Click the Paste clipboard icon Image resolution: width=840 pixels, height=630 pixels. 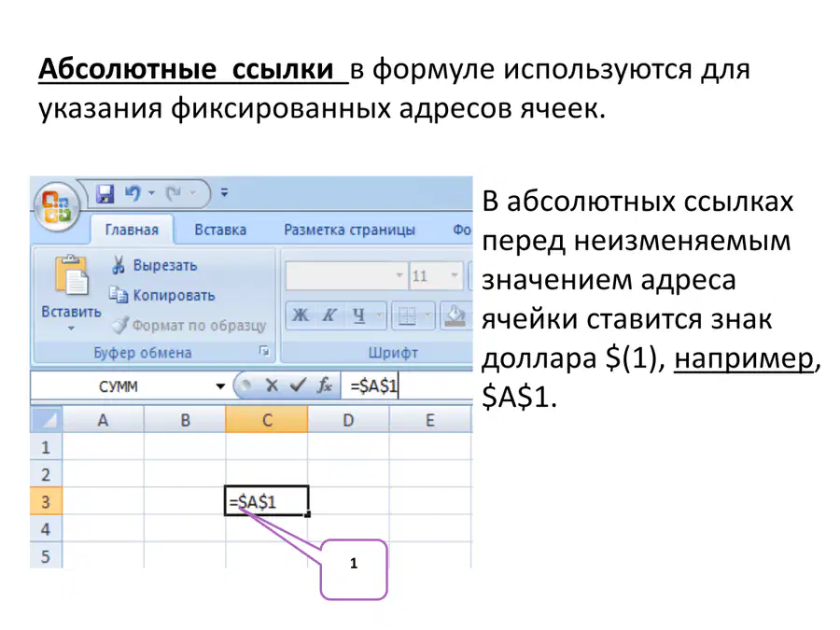point(72,274)
